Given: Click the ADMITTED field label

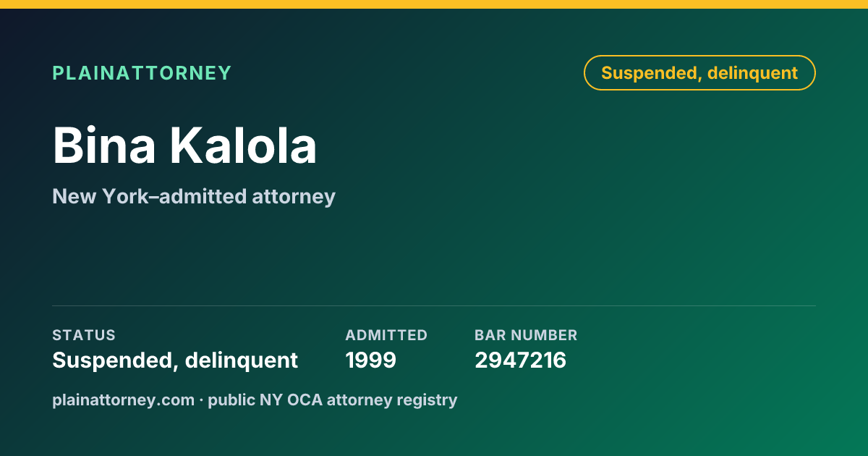Looking at the screenshot, I should point(386,335).
